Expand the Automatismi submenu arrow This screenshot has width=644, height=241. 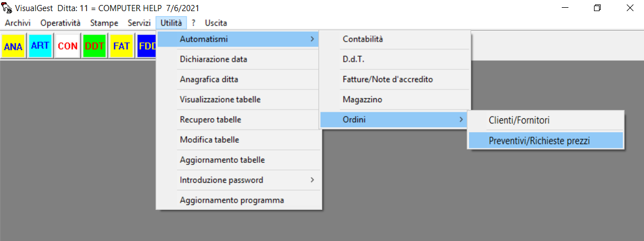click(x=312, y=39)
